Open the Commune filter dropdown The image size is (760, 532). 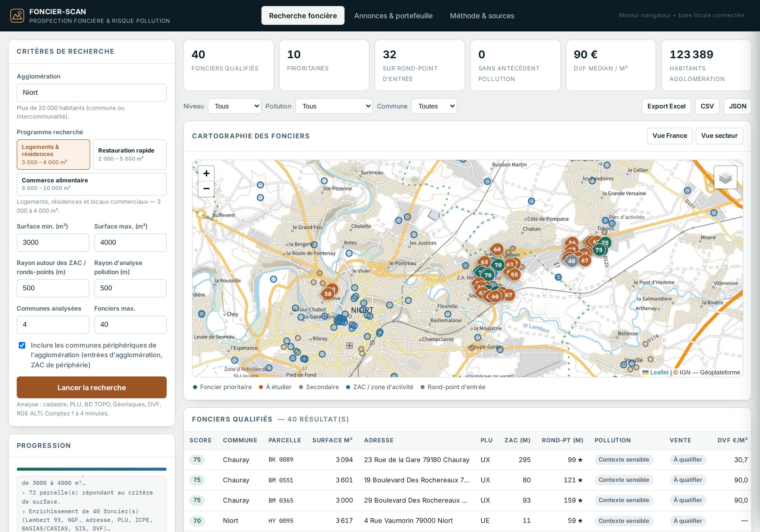[434, 106]
